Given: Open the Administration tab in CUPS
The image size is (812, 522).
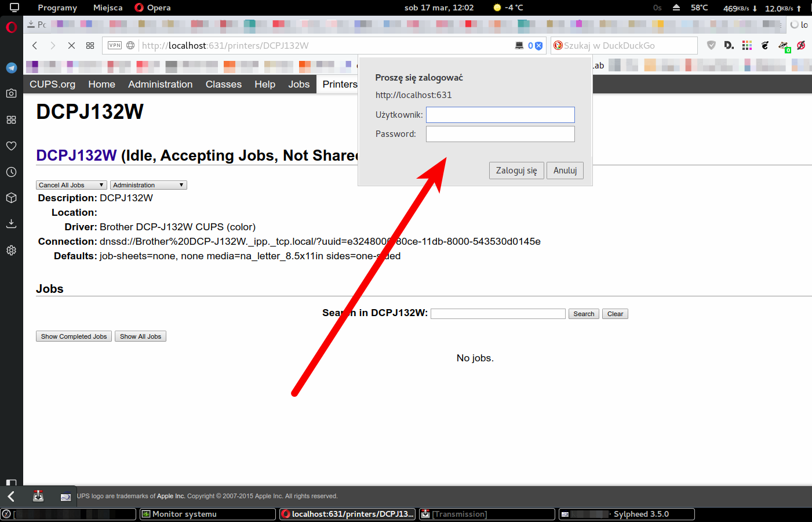Looking at the screenshot, I should (160, 84).
